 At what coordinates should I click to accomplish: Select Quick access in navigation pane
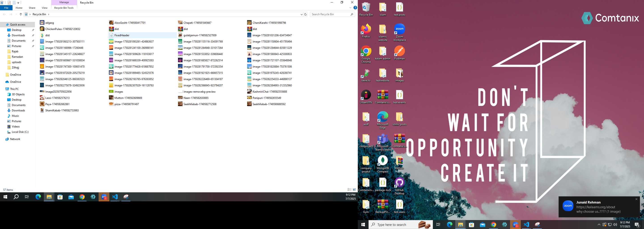(x=17, y=25)
